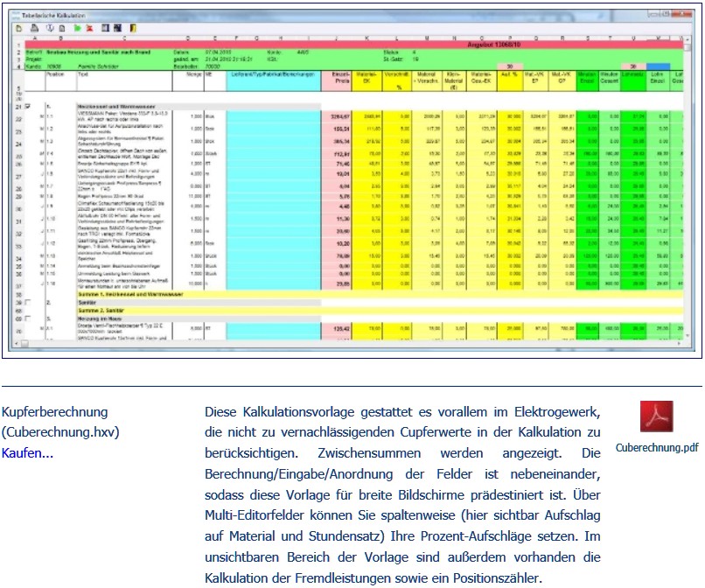
Task: Toggle the checkbox beside Heizkessel und Warmwasser
Action: (x=28, y=107)
